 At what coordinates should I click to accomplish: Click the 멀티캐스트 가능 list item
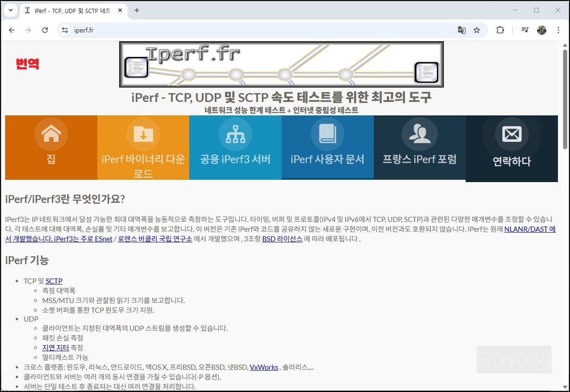pos(65,357)
